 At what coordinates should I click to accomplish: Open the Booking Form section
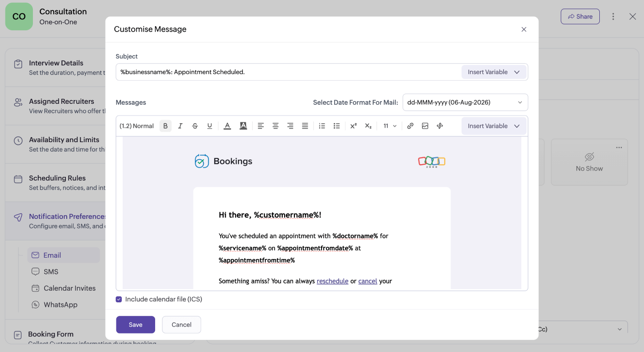[x=55, y=334]
